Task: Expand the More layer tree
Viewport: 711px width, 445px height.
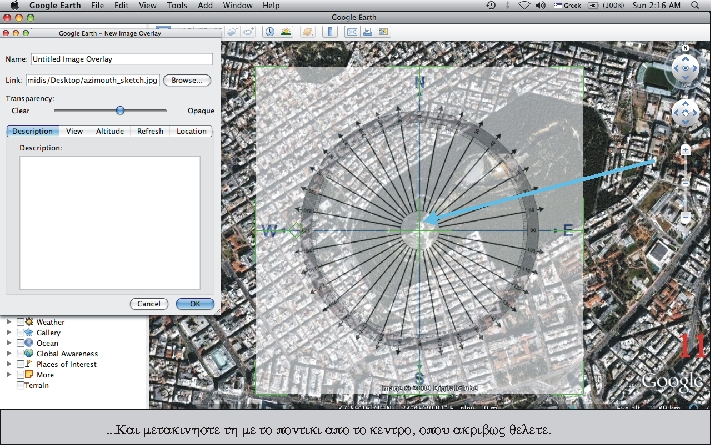Action: [9, 375]
